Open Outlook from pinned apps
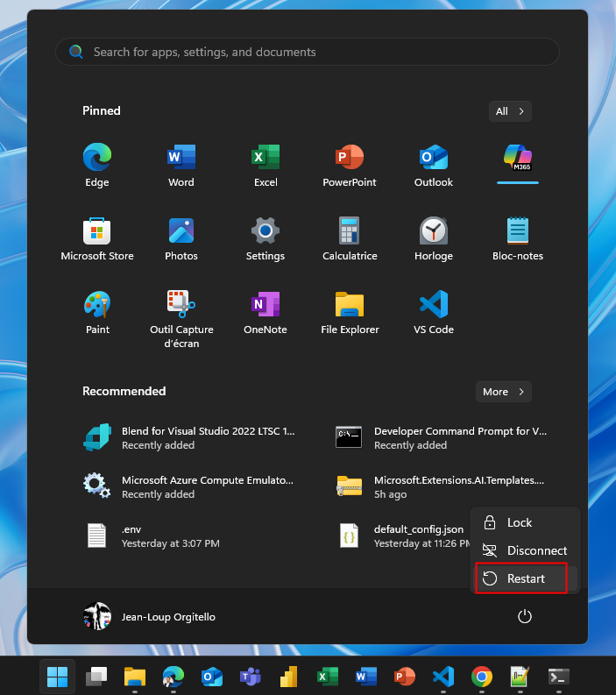The height and width of the screenshot is (695, 616). [434, 165]
